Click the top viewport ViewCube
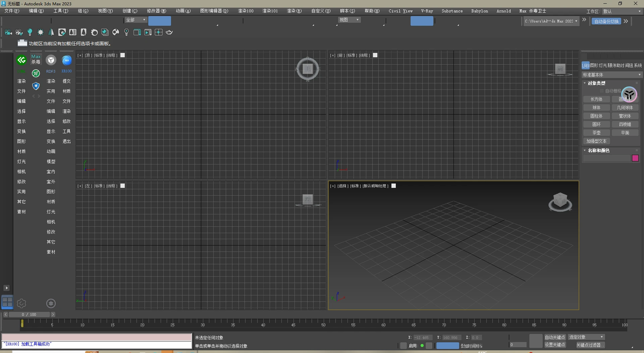Image resolution: width=644 pixels, height=353 pixels. (x=307, y=69)
